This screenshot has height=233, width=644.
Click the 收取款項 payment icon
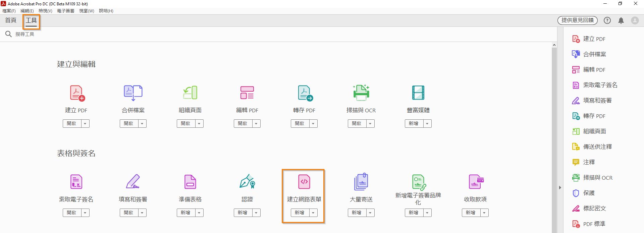(476, 182)
